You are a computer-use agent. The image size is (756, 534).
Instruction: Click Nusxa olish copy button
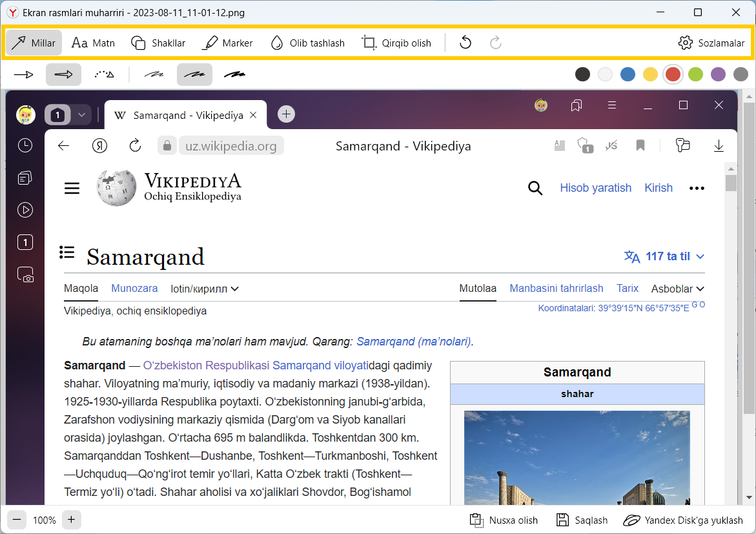click(x=504, y=520)
